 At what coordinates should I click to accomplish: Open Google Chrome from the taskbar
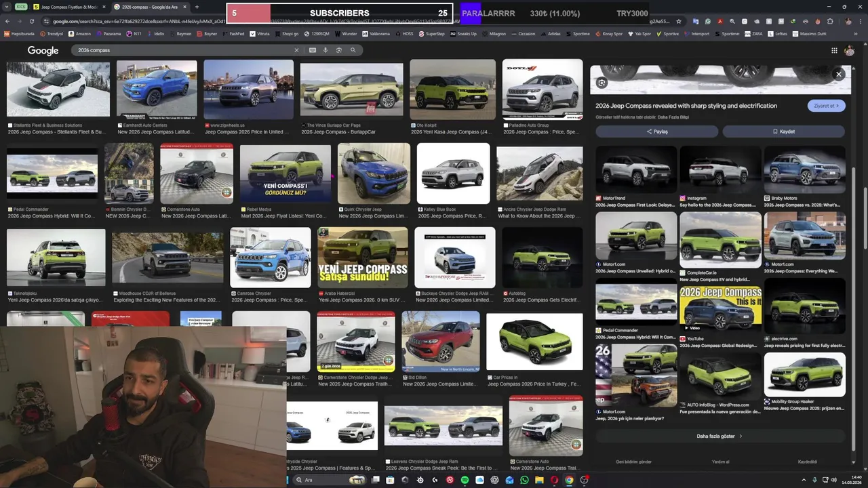point(569,480)
